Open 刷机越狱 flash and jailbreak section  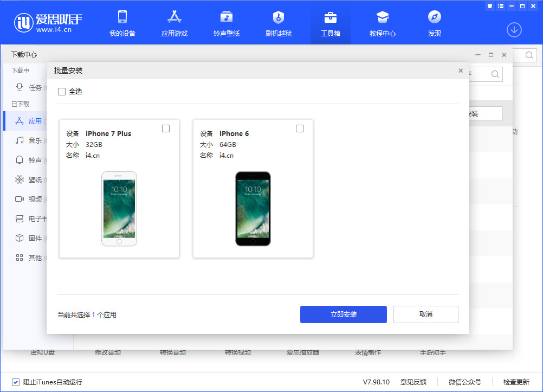click(279, 23)
